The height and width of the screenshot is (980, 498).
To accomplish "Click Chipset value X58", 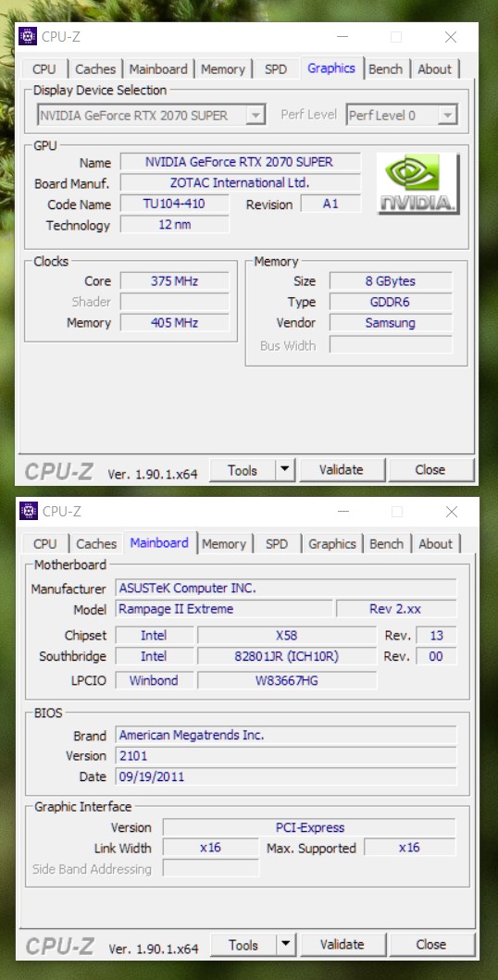I will click(287, 636).
